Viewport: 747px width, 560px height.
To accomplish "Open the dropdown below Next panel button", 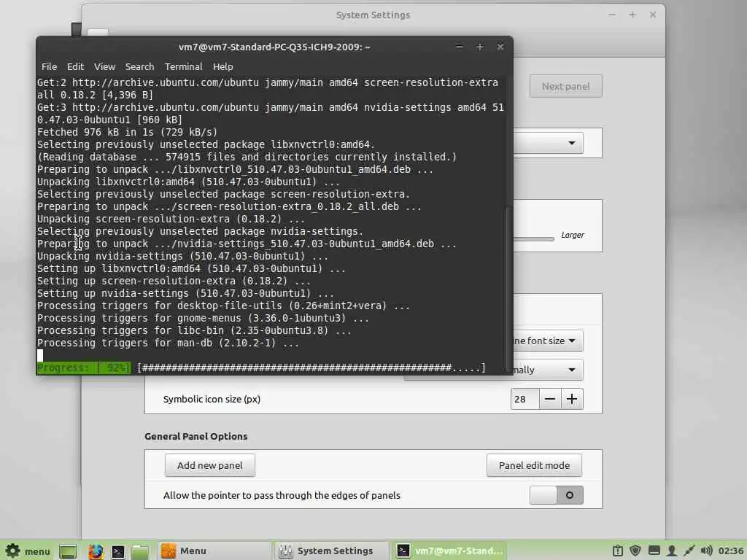I will (548, 143).
